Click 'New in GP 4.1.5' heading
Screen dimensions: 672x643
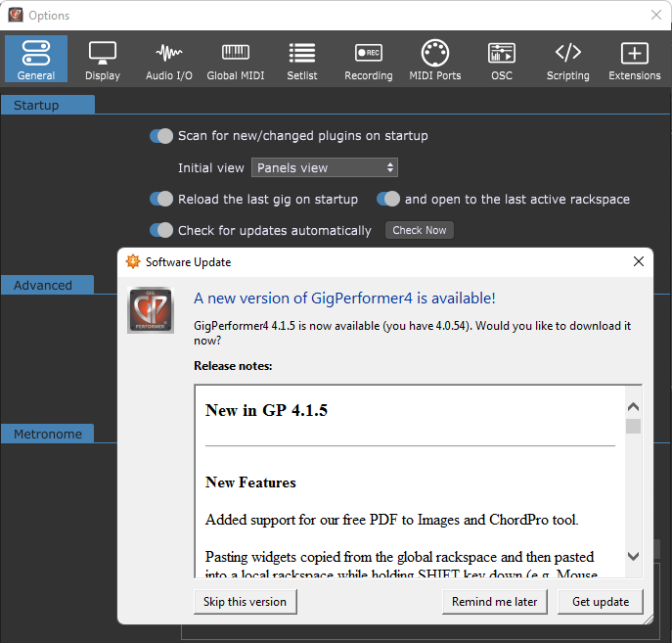click(x=266, y=410)
